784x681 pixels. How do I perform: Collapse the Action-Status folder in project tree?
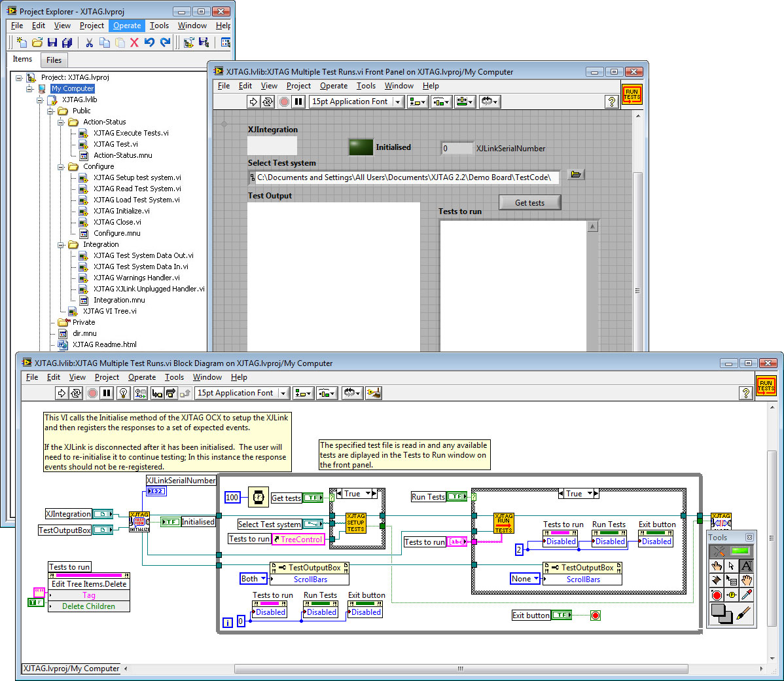pyautogui.click(x=60, y=122)
